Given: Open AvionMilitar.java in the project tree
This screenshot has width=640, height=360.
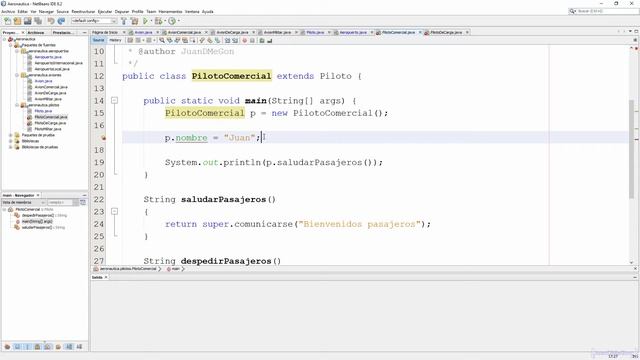Looking at the screenshot, I should click(48, 99).
